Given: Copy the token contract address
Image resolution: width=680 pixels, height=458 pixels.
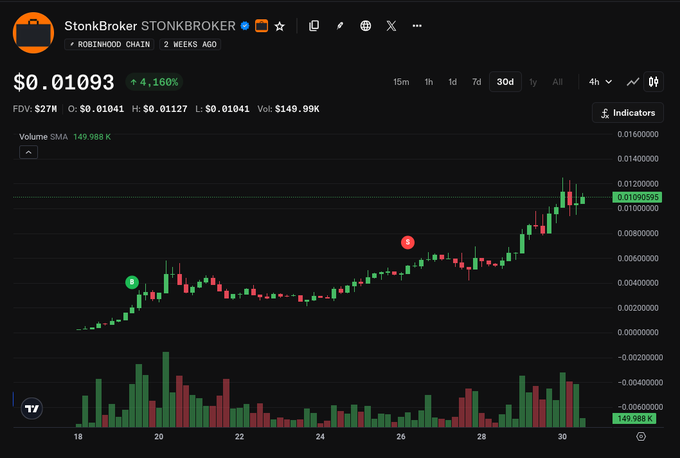Looking at the screenshot, I should click(314, 26).
